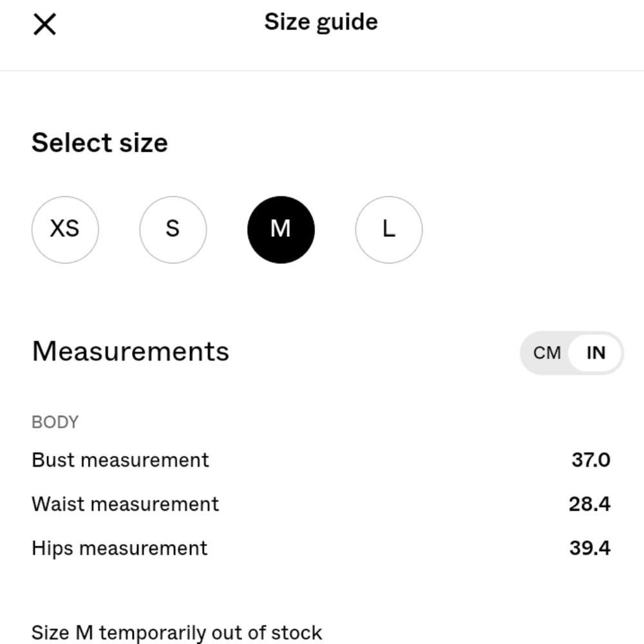Click the 39.4 hips value
The image size is (644, 644).
pyautogui.click(x=590, y=548)
